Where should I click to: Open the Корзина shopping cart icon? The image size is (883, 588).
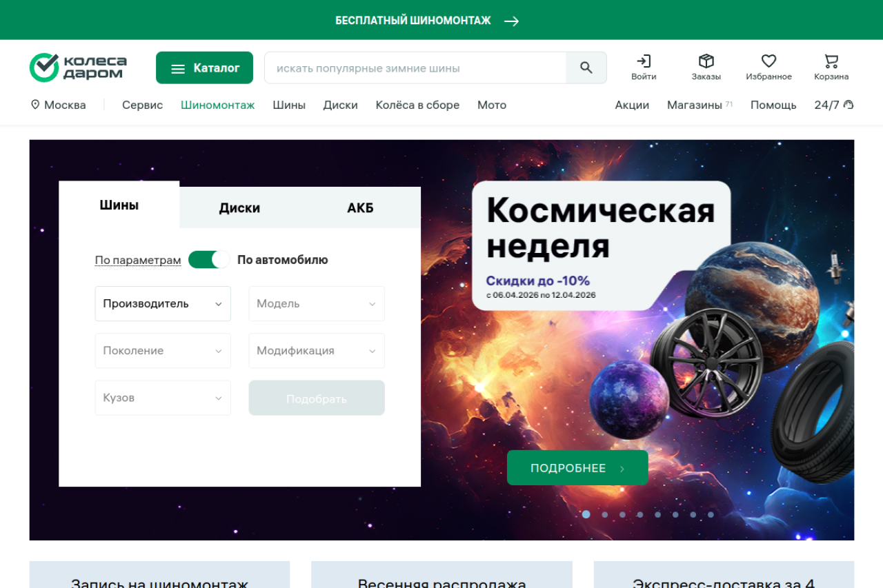[831, 61]
